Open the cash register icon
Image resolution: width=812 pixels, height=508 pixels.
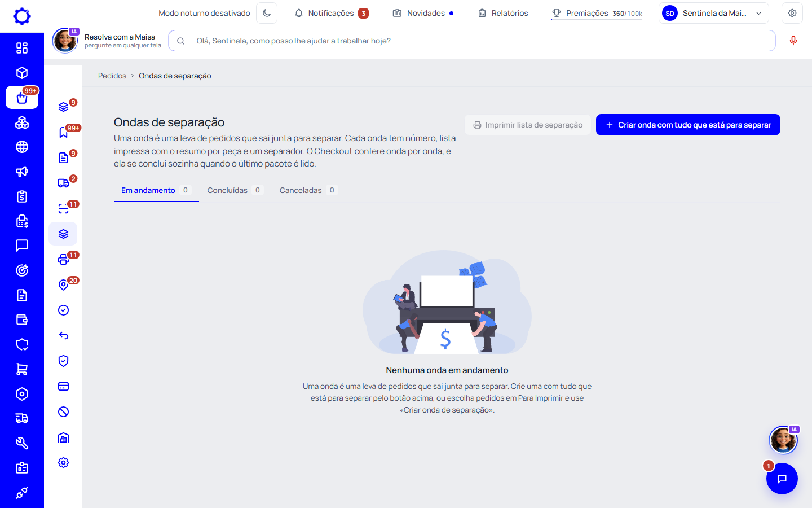(x=22, y=221)
